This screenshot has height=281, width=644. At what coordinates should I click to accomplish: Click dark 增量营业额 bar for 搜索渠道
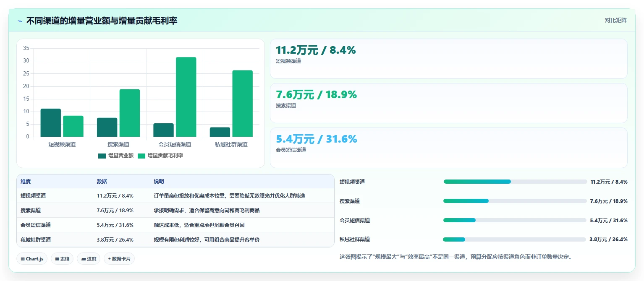(x=107, y=127)
